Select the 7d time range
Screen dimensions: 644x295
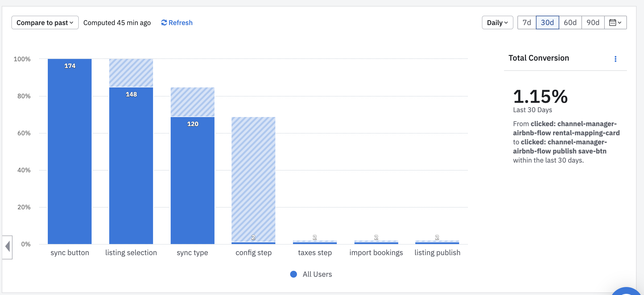(527, 22)
